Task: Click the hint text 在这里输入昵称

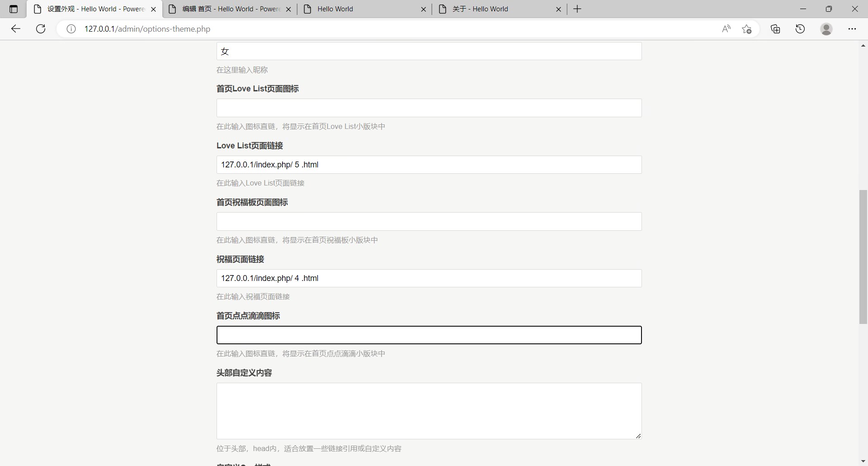Action: pos(242,70)
